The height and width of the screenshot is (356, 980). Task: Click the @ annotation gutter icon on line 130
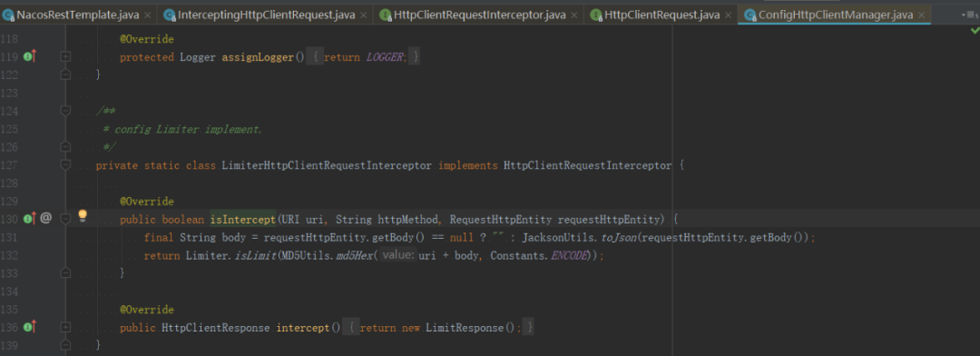(x=45, y=218)
